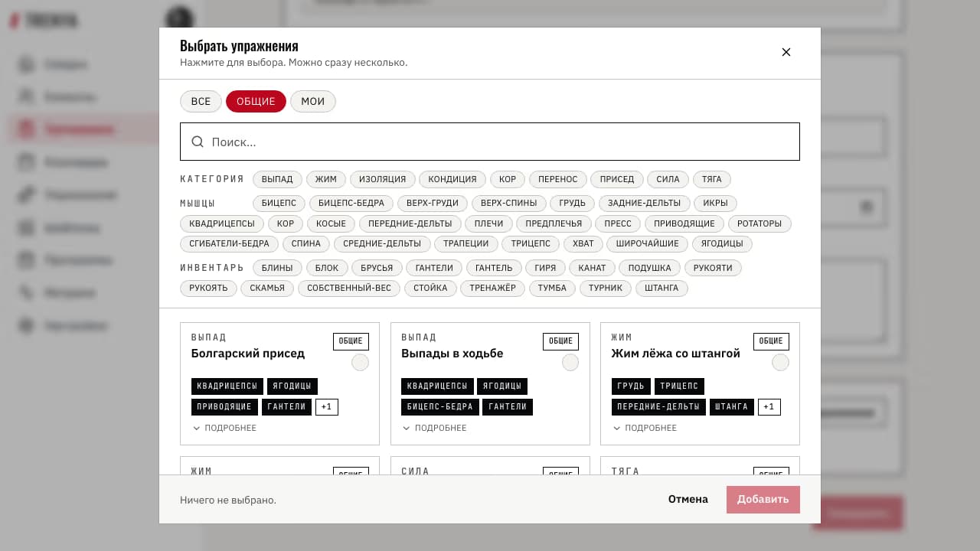The image size is (980, 551).
Task: Toggle the СРЕДНИЕ-ДЕЛЬТЫ chip
Action: coord(382,243)
